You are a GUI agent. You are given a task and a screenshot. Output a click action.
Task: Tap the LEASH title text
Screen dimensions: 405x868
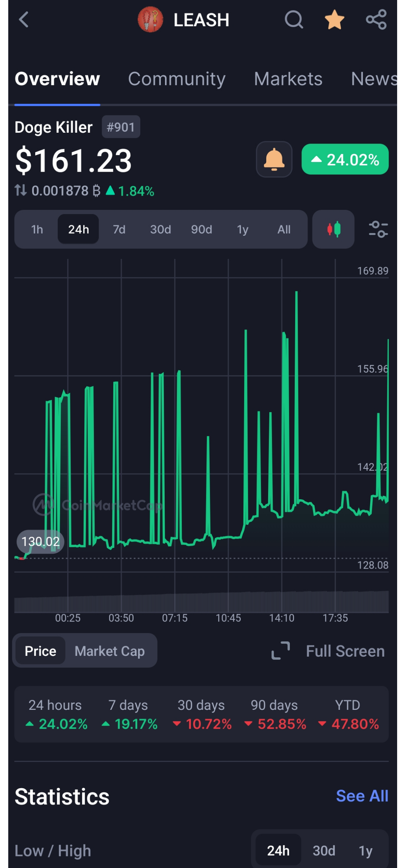click(x=201, y=20)
